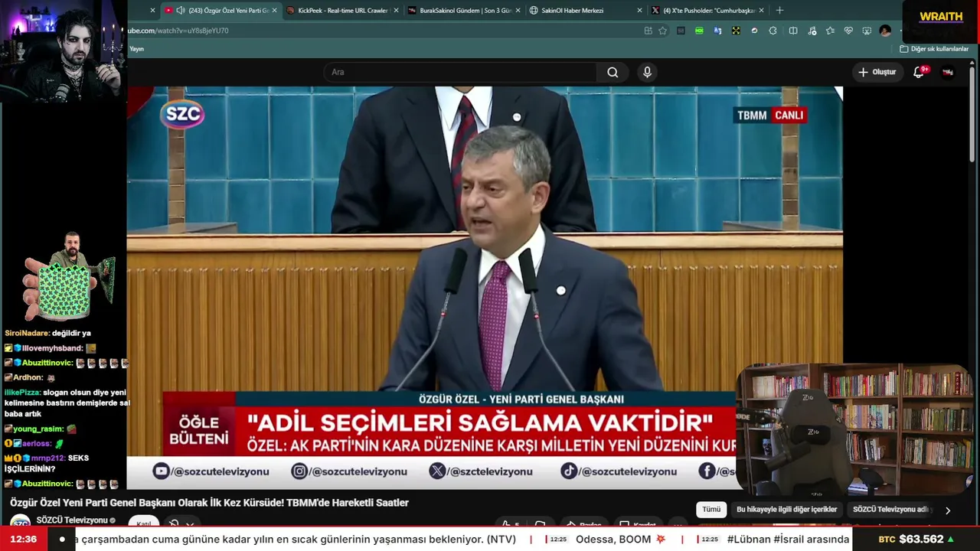
Task: Click the round white extension icon
Action: point(754,31)
